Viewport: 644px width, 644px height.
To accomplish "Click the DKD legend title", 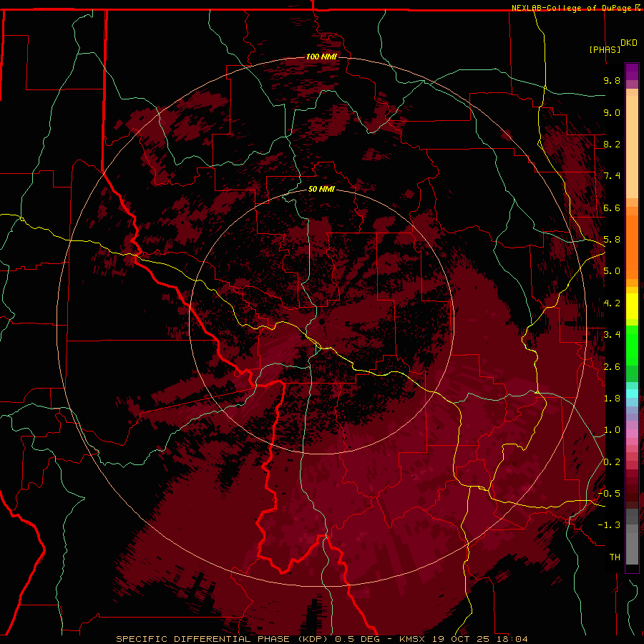I will (629, 43).
